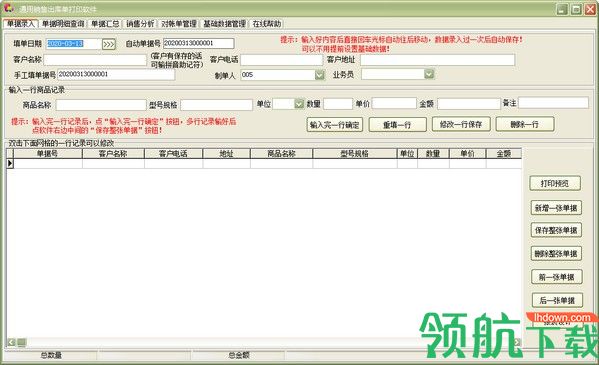
Task: Click the 商品名称 input field
Action: point(101,105)
